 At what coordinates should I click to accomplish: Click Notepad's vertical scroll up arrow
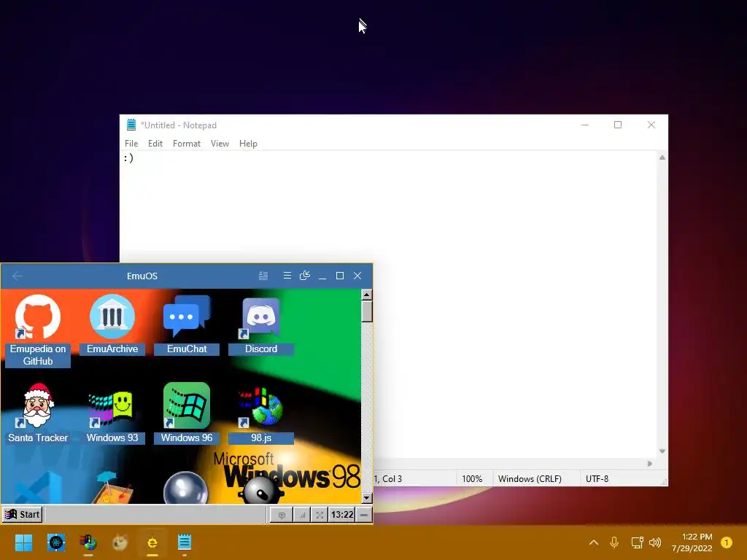pos(662,157)
